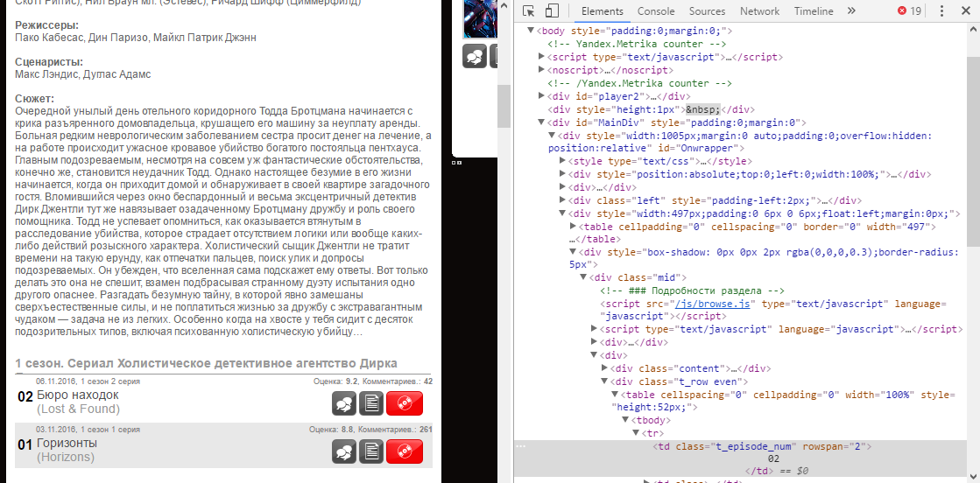Open the /js/browse.js source link
The height and width of the screenshot is (483, 980).
[x=713, y=304]
